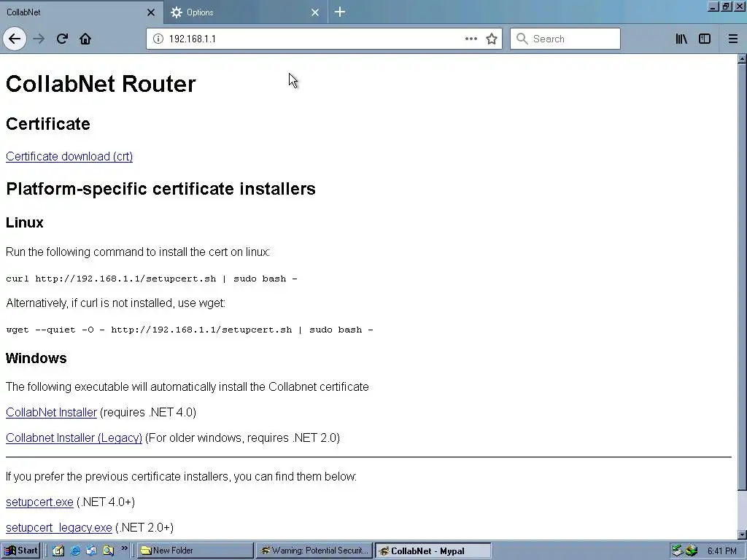This screenshot has width=747, height=560.
Task: Minimize the browser window
Action: click(x=713, y=7)
